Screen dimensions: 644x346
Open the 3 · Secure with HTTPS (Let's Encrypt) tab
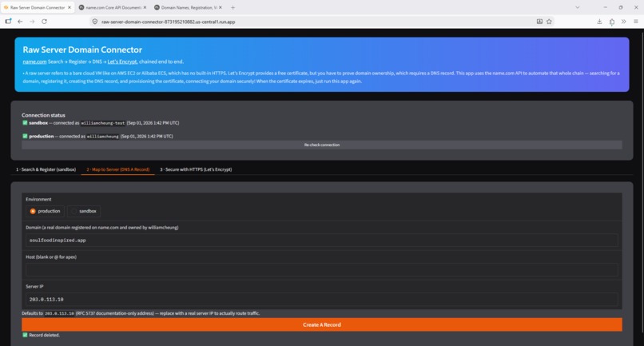[196, 169]
